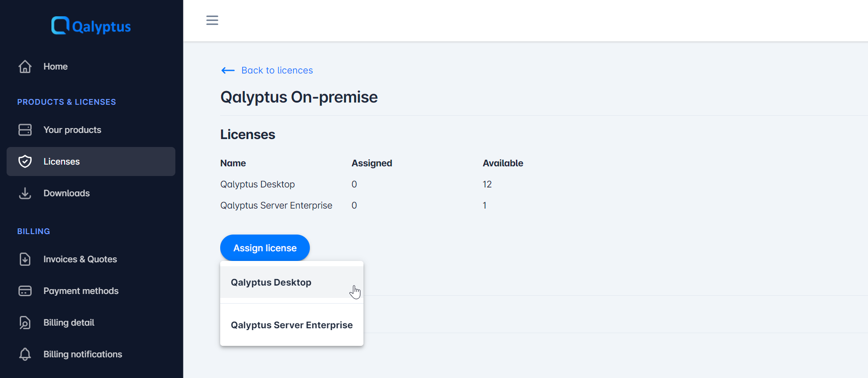The height and width of the screenshot is (378, 868).
Task: Click the Qalyptus logo
Action: 91,26
